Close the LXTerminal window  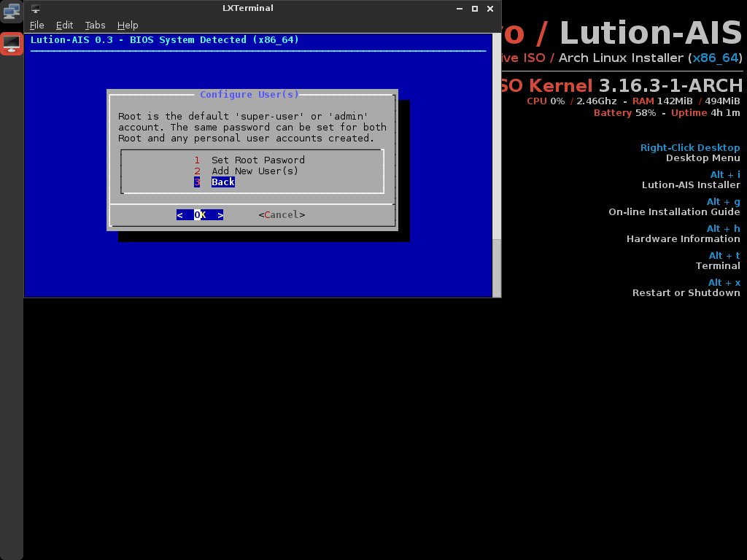pyautogui.click(x=489, y=9)
